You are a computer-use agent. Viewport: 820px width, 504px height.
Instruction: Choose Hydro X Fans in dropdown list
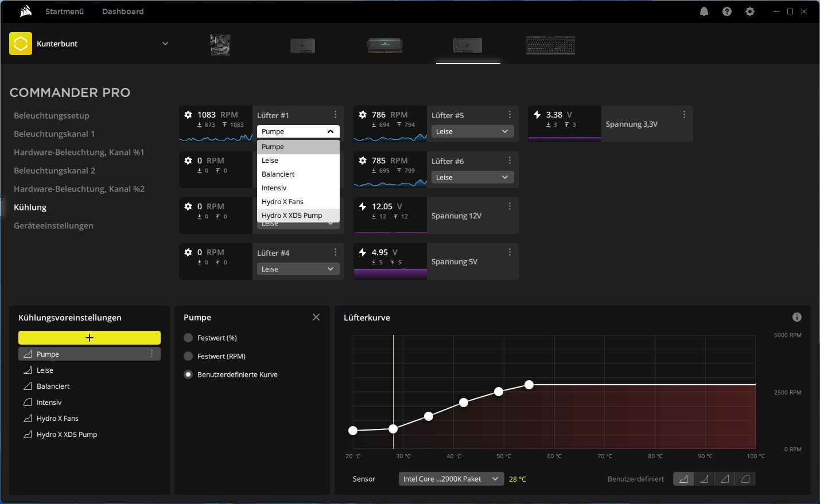[x=298, y=202]
